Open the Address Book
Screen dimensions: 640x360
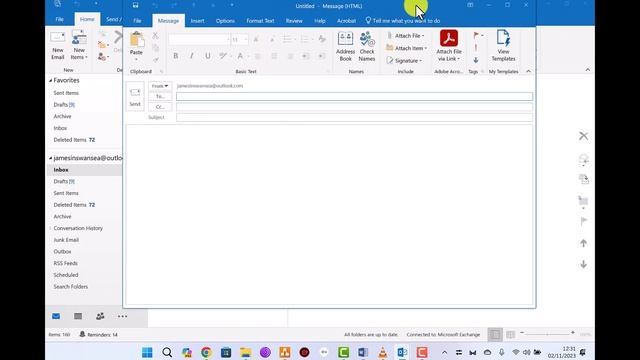(x=345, y=46)
